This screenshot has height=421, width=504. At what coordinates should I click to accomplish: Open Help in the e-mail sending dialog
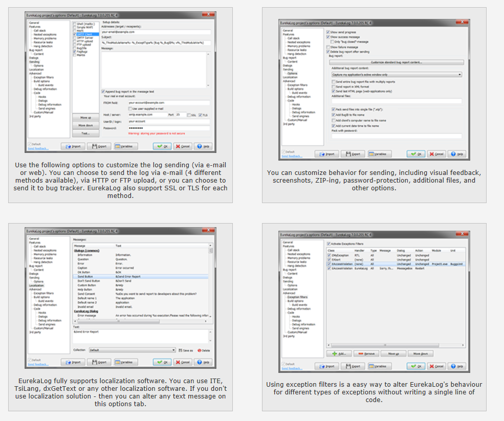203,146
